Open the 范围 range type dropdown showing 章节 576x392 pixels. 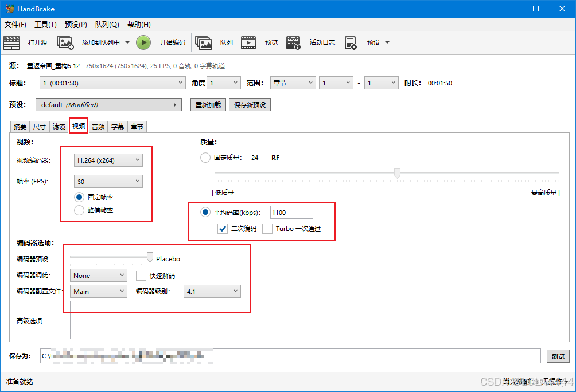[x=293, y=83]
